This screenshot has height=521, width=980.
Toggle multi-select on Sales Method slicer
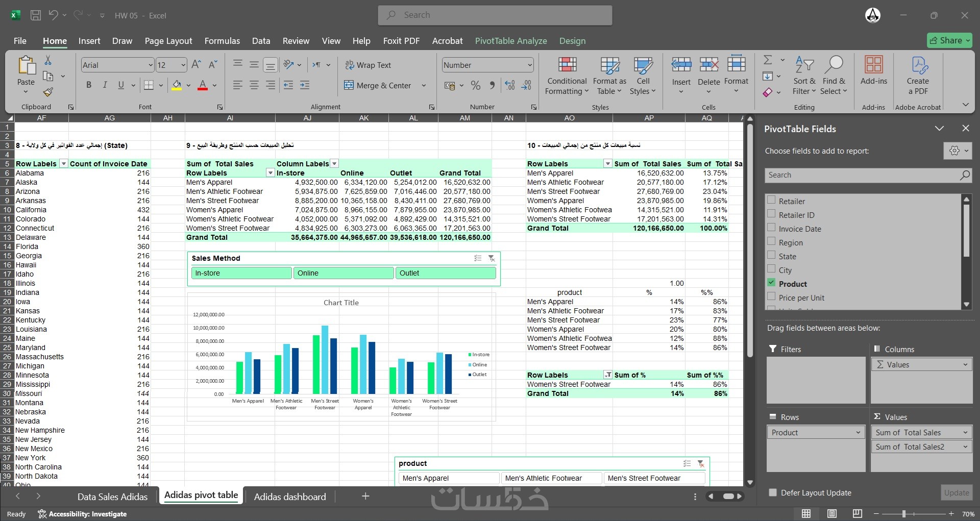click(478, 258)
